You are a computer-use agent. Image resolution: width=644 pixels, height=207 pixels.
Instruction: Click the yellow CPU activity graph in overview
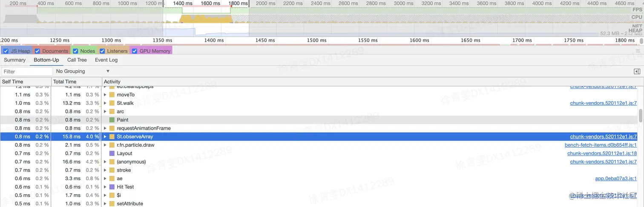pos(206,19)
